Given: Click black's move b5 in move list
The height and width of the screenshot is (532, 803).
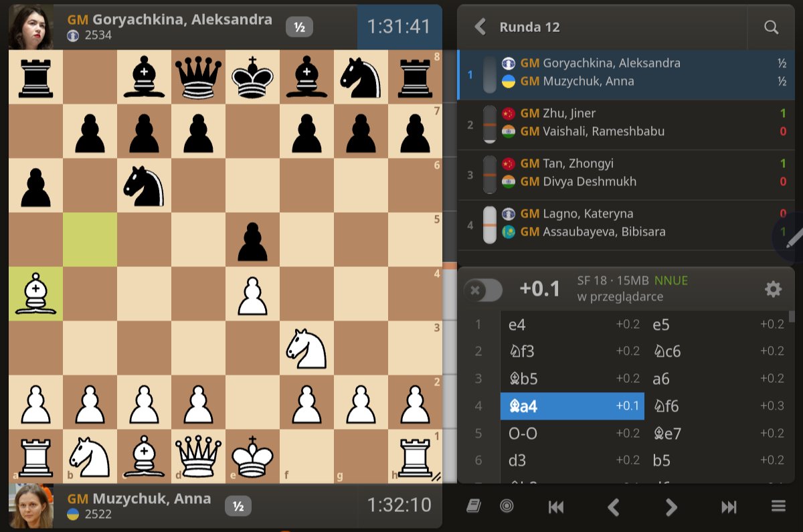Looking at the screenshot, I should coord(715,460).
